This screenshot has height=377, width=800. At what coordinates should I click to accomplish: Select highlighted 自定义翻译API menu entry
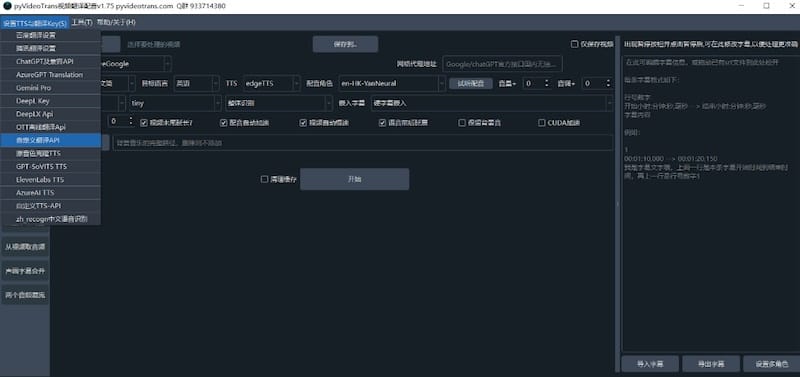coord(51,140)
